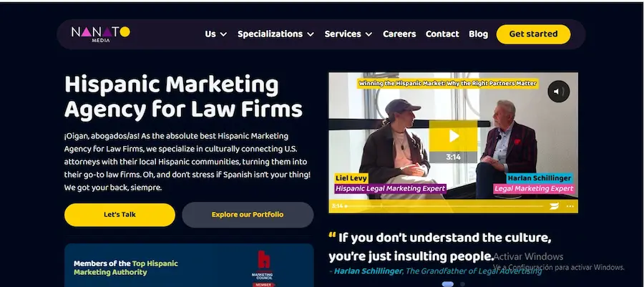This screenshot has width=644, height=287.
Task: Click the Hispanic Marketing Council member badge
Action: pos(263,269)
